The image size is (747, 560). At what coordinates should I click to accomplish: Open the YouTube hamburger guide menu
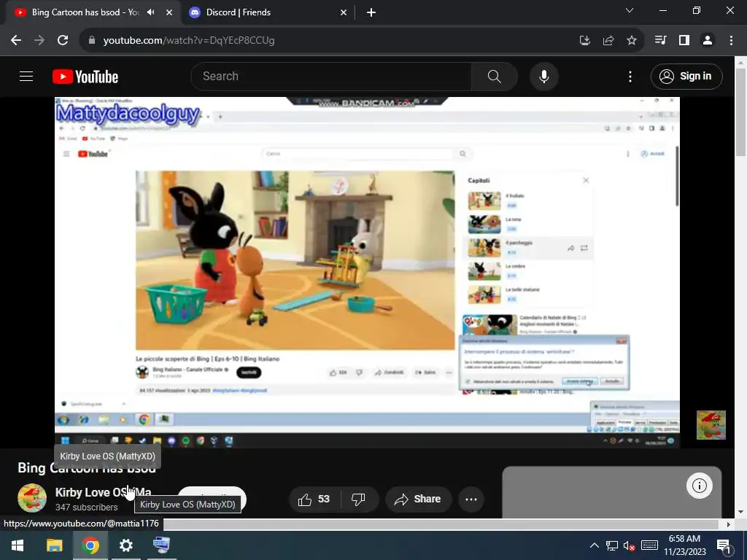pos(26,76)
